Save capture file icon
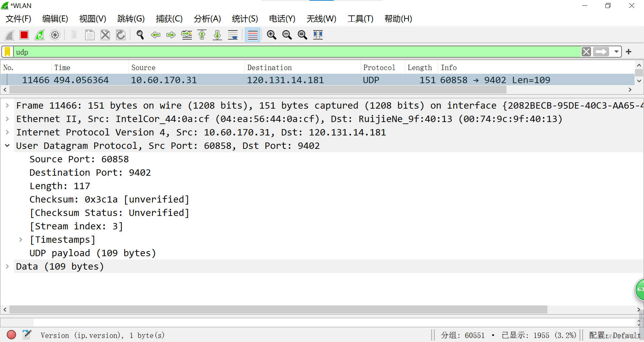The width and height of the screenshot is (644, 342). coord(90,35)
